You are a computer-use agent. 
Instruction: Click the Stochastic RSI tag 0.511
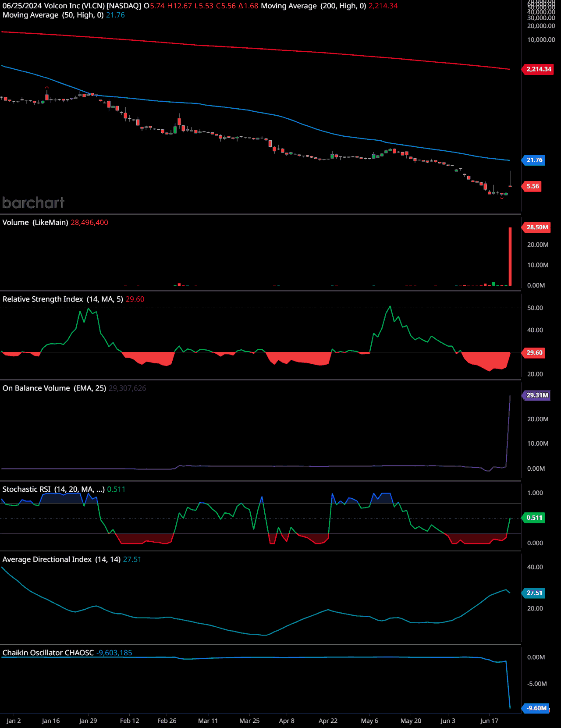[534, 518]
